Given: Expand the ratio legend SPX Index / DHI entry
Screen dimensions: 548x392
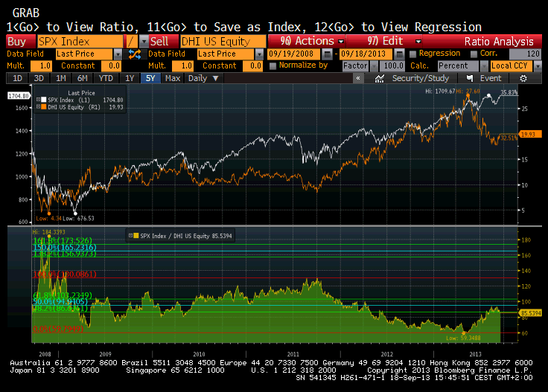Looking at the screenshot, I should pyautogui.click(x=130, y=236).
